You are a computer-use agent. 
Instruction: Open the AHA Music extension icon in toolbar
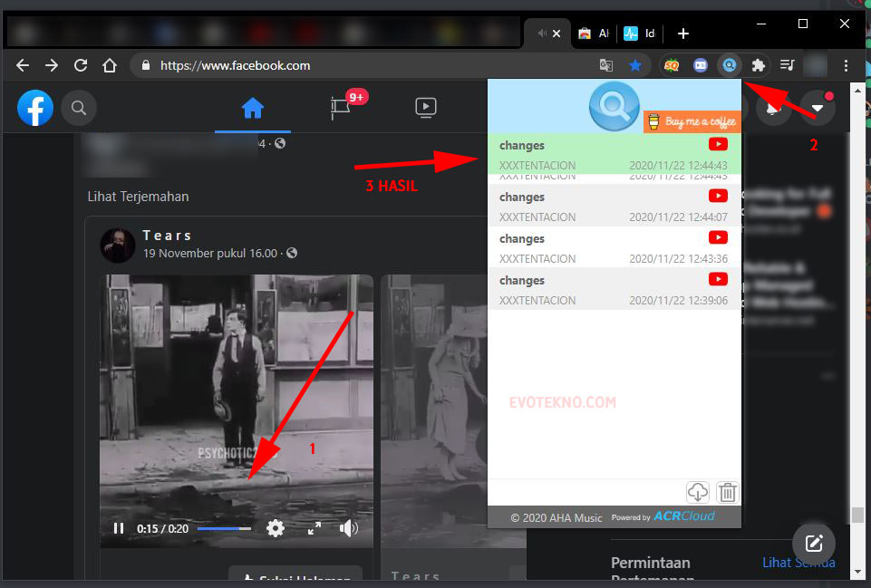(730, 65)
